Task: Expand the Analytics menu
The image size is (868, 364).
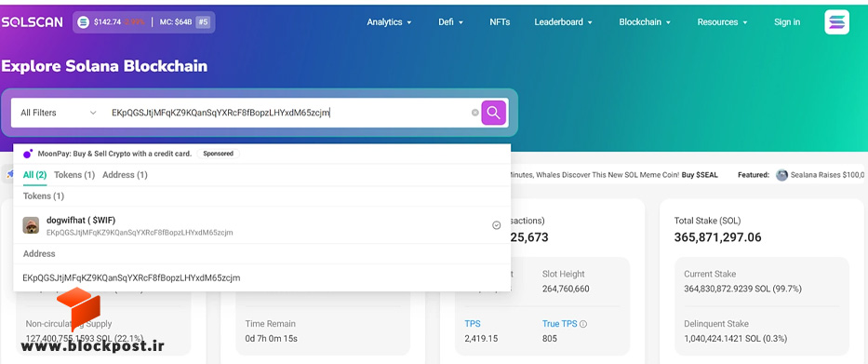Action: 389,22
